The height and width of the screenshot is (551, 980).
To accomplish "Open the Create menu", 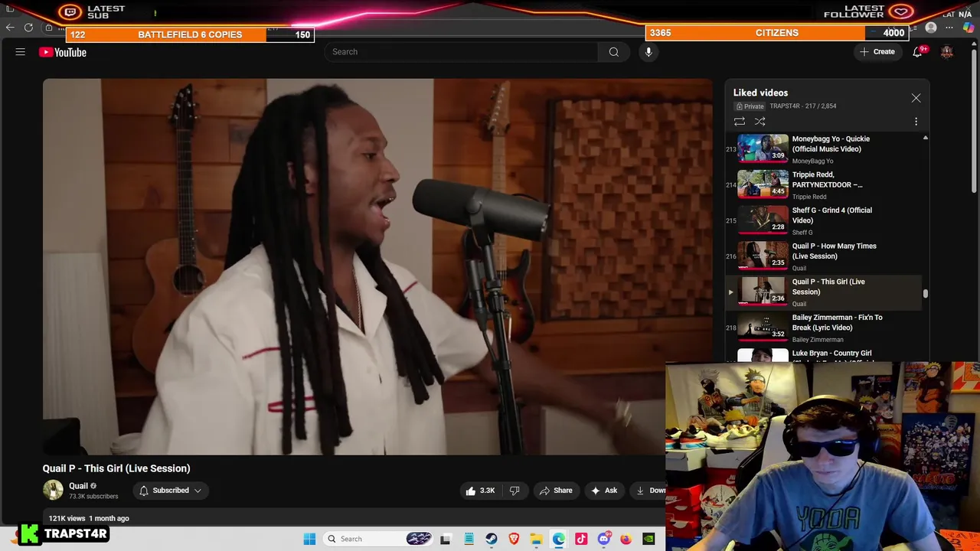I will 877,52.
